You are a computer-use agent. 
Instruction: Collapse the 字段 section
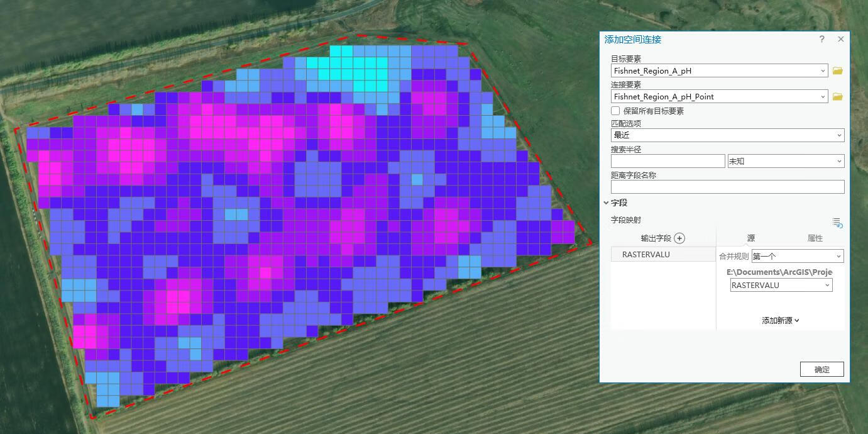pos(607,203)
